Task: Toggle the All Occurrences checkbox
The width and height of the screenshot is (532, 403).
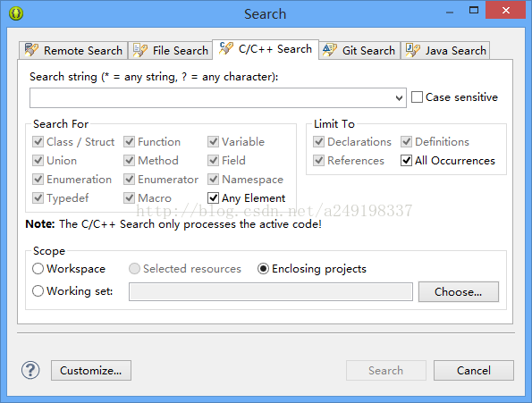Action: pos(406,160)
